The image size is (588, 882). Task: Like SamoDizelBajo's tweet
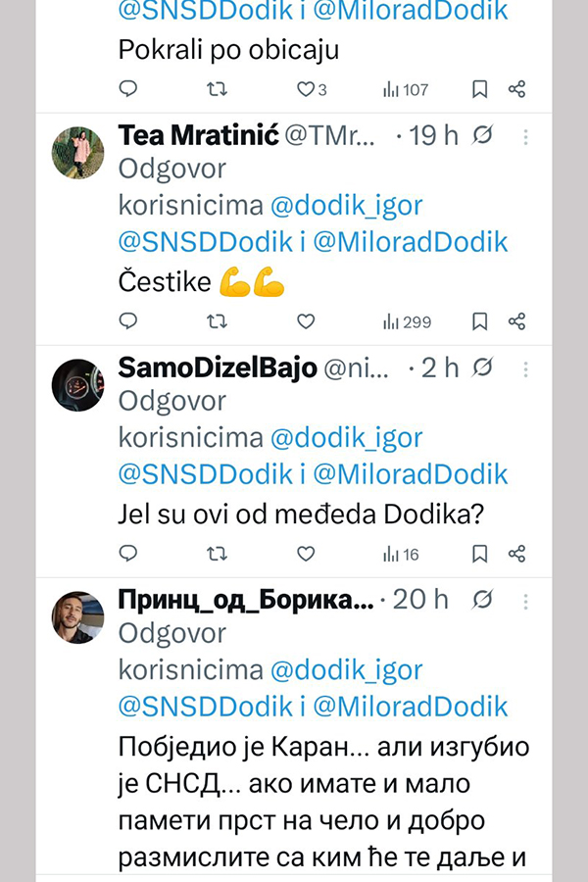pyautogui.click(x=306, y=555)
